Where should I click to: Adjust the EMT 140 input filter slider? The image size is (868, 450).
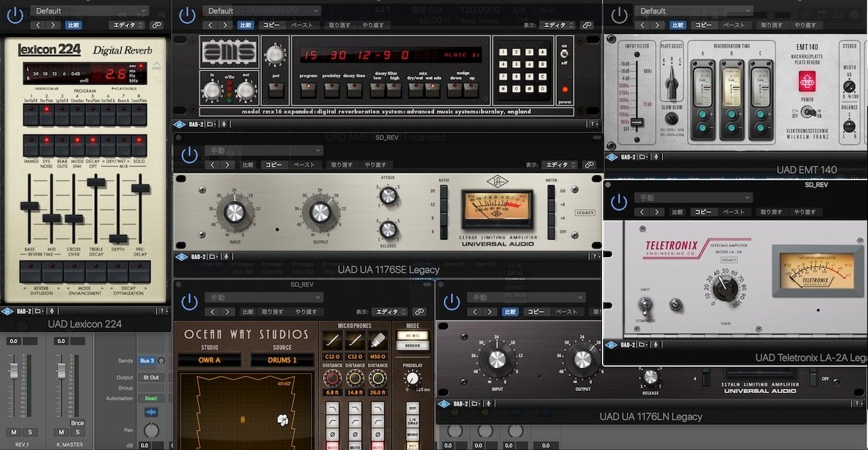click(637, 122)
